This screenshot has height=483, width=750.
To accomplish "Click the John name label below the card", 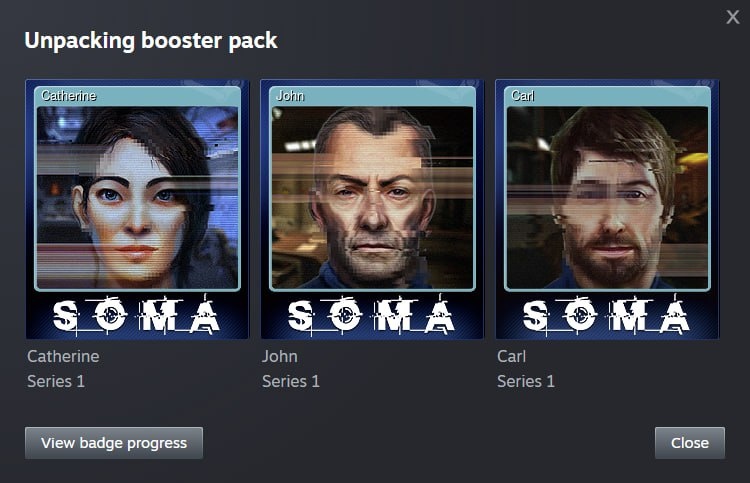I will 280,356.
